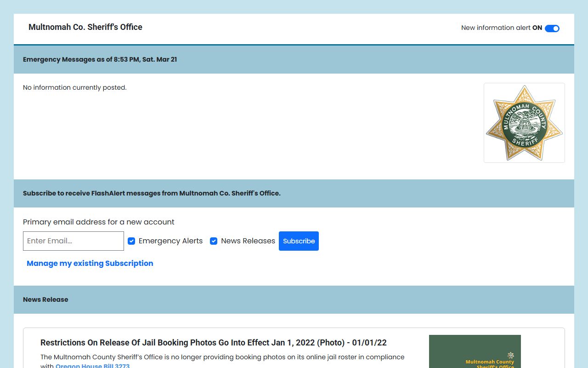Screen dimensions: 588x368
Task: Click the Jail Booking Photos release headline
Action: click(213, 343)
